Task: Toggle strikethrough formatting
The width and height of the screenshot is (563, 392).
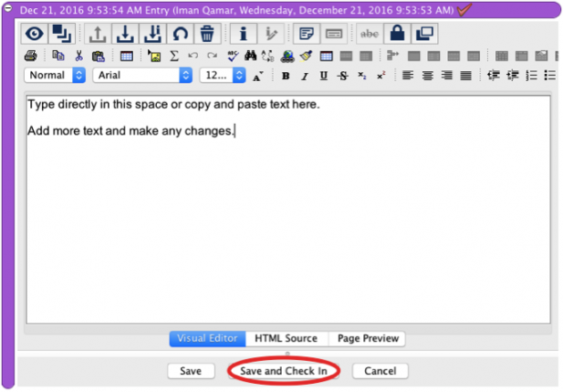Action: pyautogui.click(x=343, y=76)
